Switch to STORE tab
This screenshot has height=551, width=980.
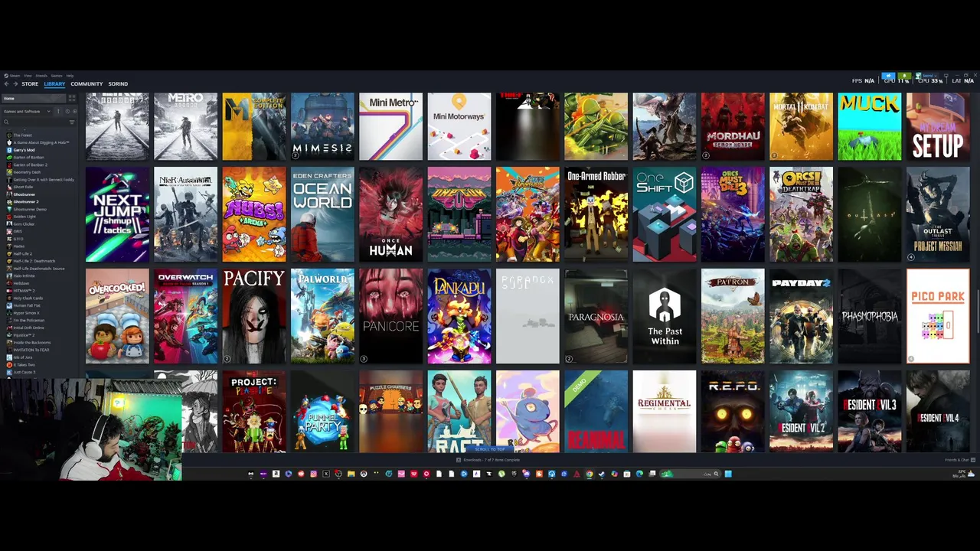(x=30, y=84)
